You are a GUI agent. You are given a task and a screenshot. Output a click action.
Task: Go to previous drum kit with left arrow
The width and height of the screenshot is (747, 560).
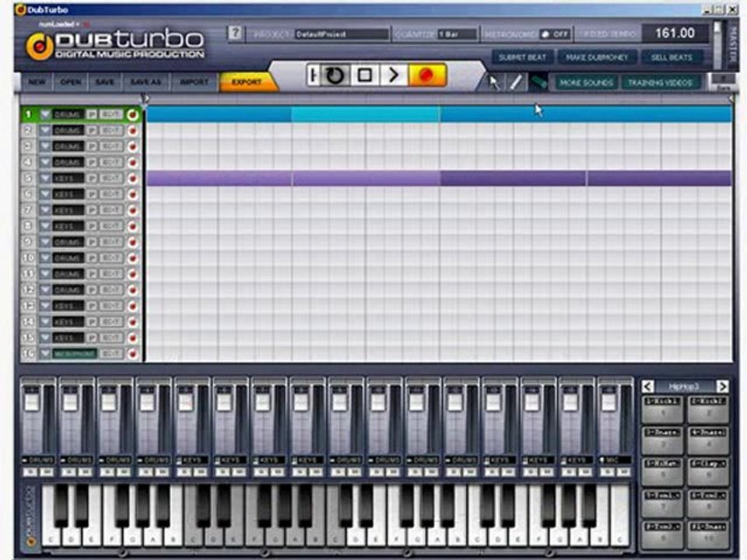click(647, 386)
